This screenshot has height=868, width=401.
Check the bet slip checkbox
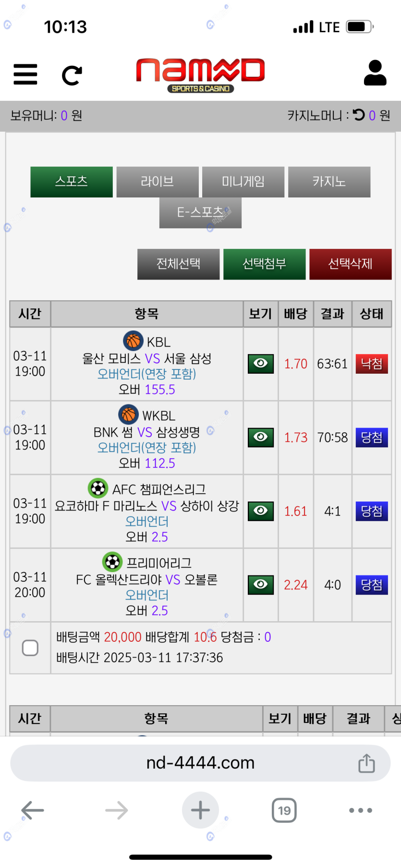point(30,648)
